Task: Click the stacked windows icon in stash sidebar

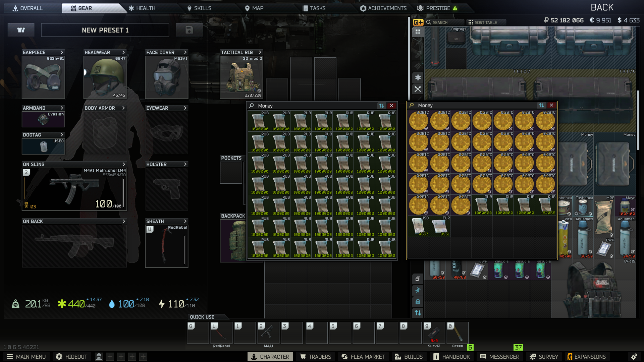Action: pos(418,279)
